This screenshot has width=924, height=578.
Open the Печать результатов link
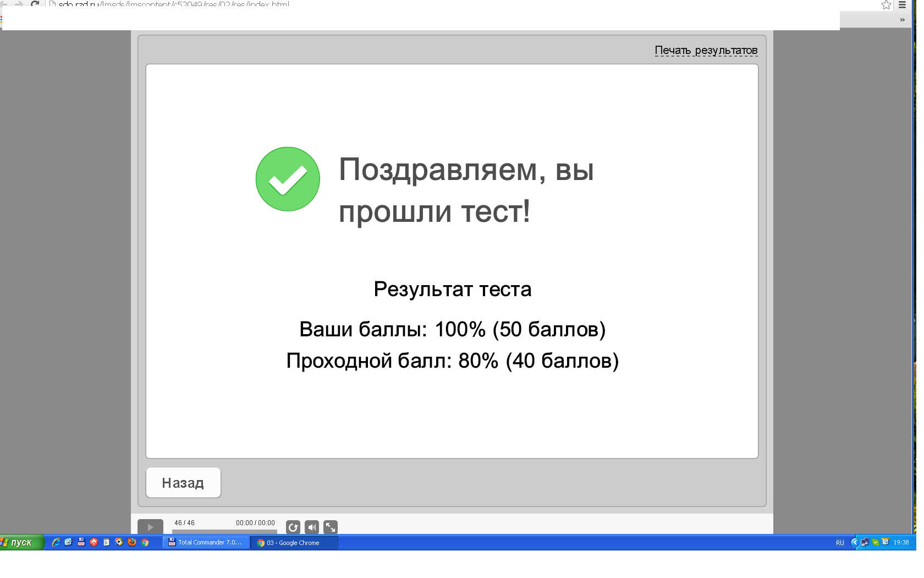pyautogui.click(x=706, y=50)
